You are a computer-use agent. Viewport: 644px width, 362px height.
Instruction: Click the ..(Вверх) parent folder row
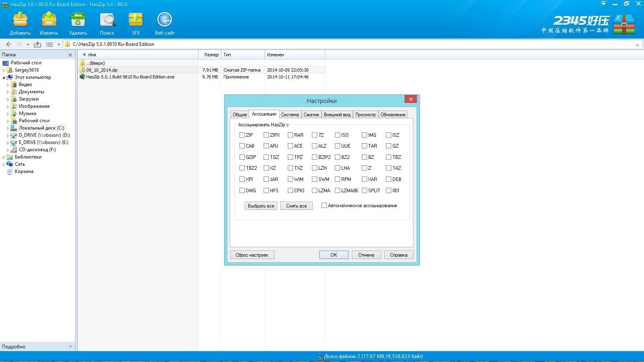click(95, 63)
